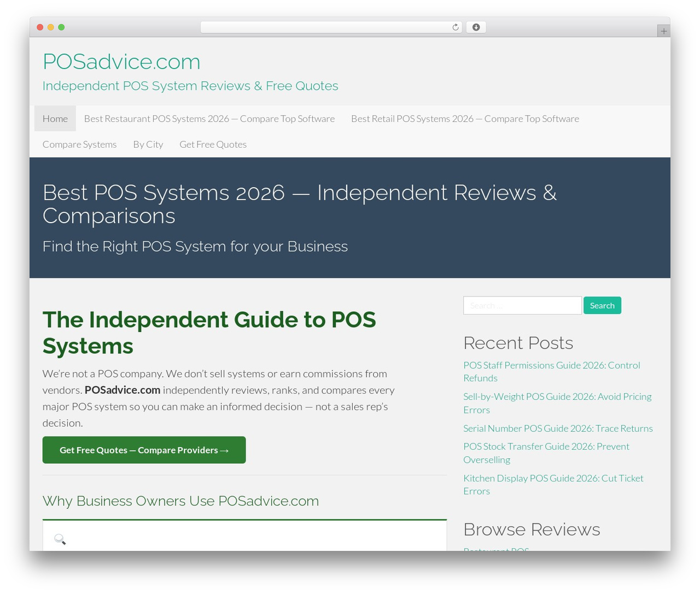Image resolution: width=700 pixels, height=593 pixels.
Task: Click the browser download icon button
Action: point(476,27)
